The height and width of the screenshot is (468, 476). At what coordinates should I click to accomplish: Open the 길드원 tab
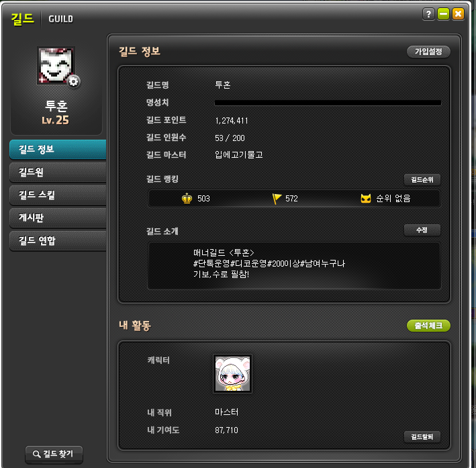pyautogui.click(x=58, y=172)
